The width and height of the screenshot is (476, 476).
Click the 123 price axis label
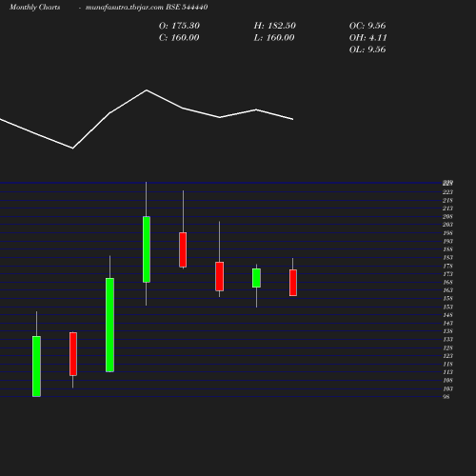pos(447,356)
